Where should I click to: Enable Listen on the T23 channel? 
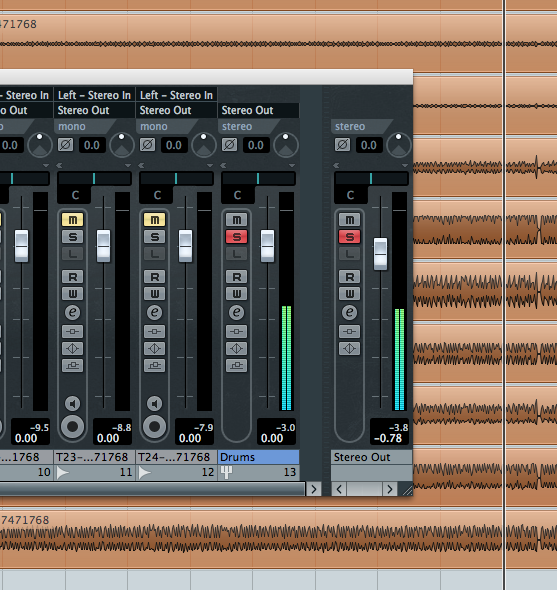[73, 254]
